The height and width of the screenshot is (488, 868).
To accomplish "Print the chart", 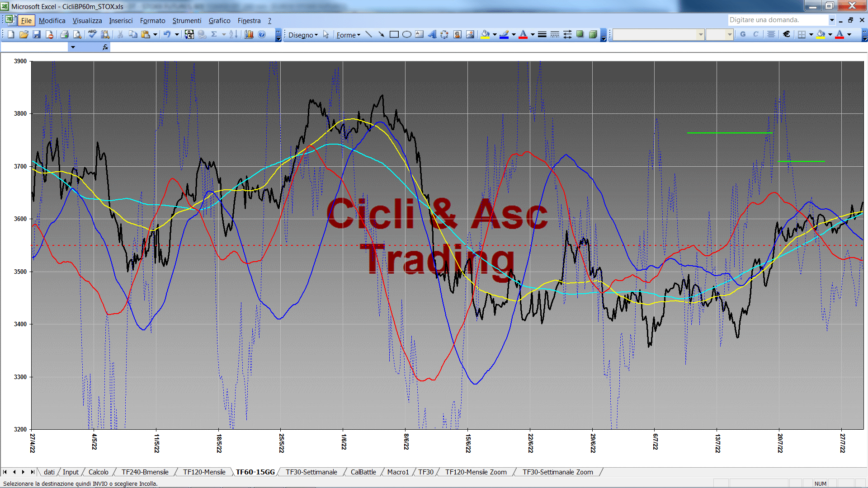I will pyautogui.click(x=64, y=34).
